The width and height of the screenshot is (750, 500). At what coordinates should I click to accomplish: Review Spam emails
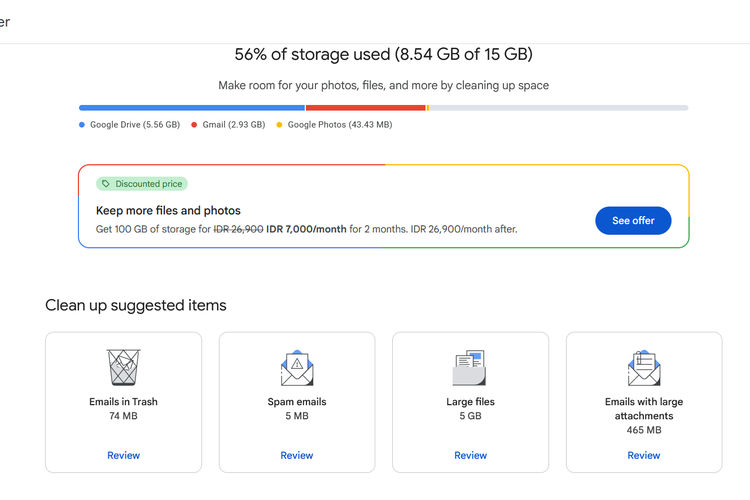(x=297, y=455)
